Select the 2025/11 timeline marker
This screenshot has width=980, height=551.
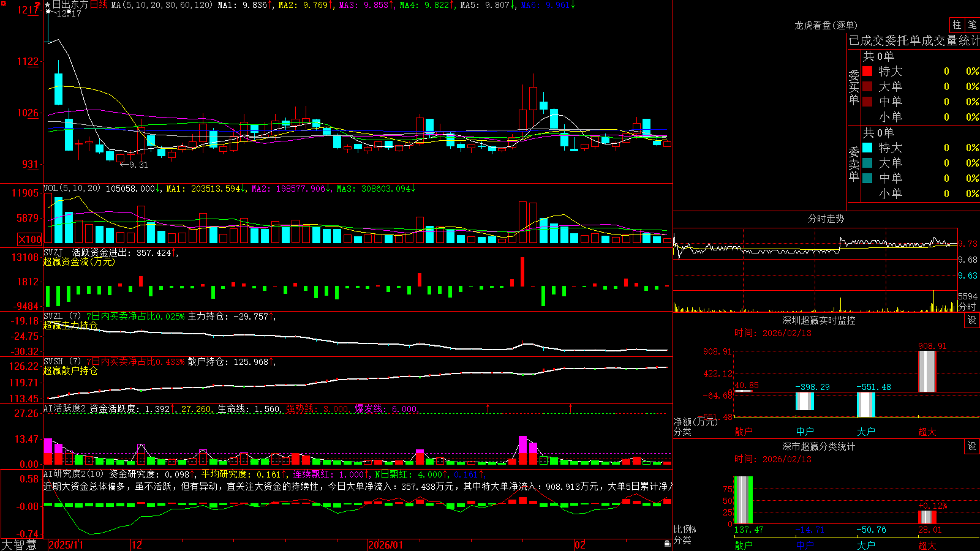66,545
